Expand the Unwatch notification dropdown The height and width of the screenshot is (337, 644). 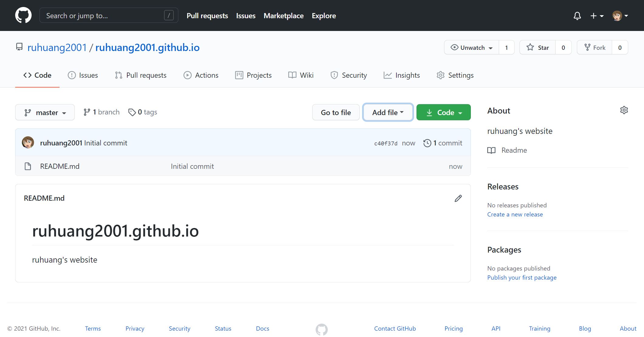471,47
